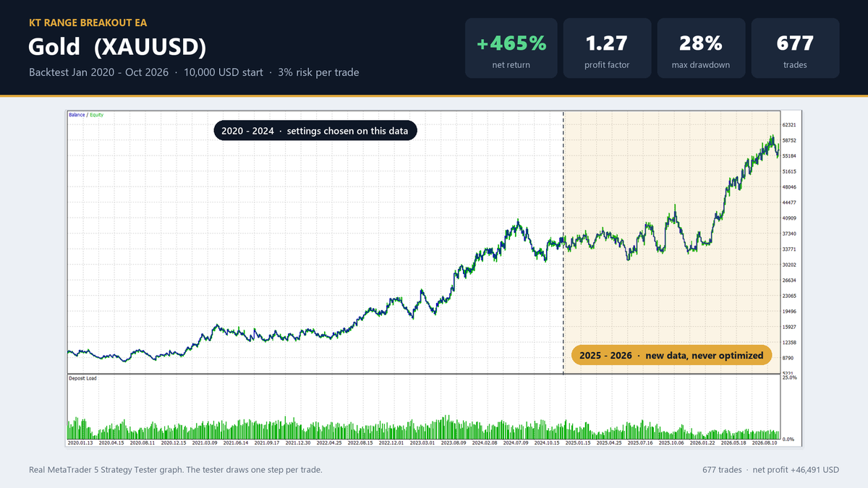Open the 28% max drawdown card

(x=701, y=48)
